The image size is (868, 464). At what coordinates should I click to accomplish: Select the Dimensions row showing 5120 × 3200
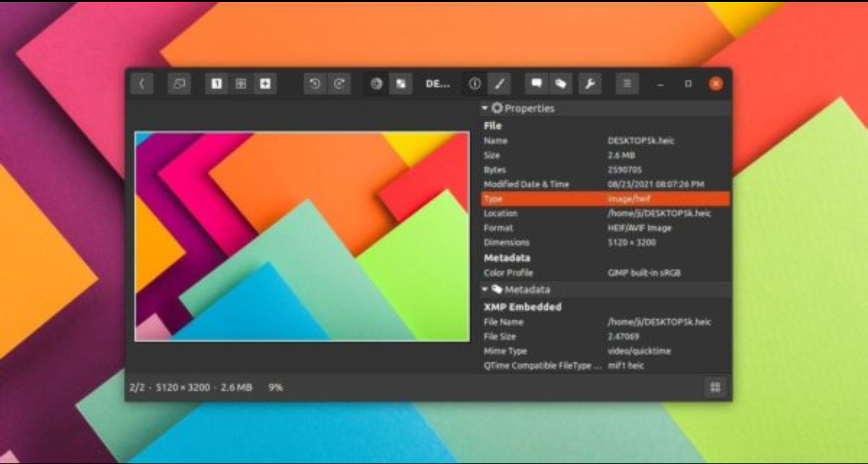coord(606,242)
